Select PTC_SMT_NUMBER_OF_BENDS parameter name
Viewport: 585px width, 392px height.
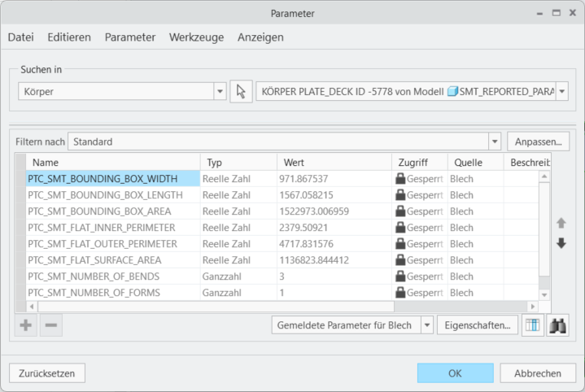pos(94,277)
